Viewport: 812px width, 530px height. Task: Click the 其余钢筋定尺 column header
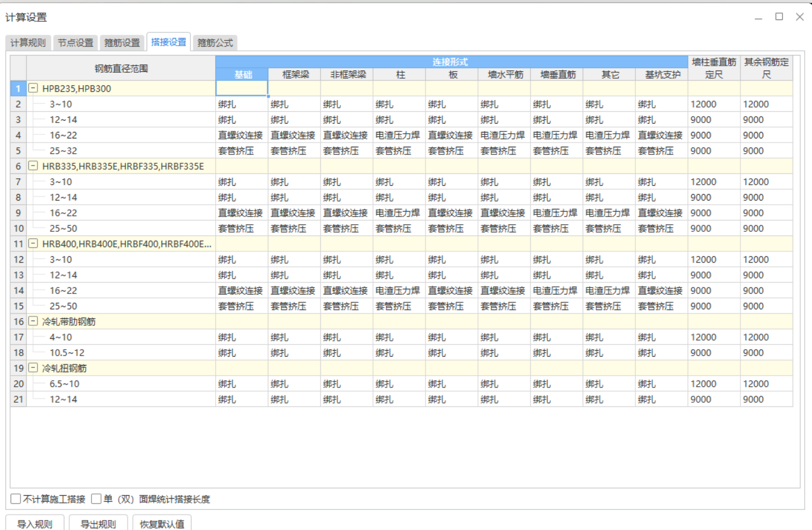766,68
